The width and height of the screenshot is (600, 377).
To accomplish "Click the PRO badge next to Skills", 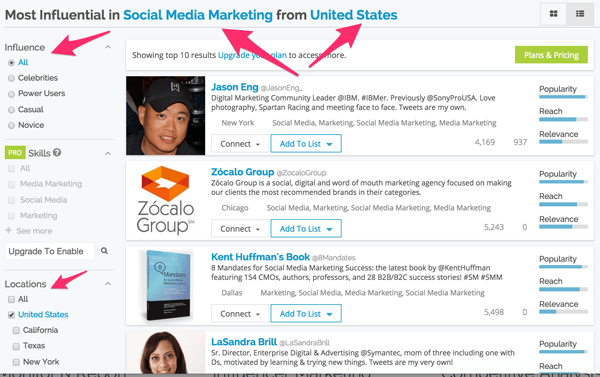I will coord(15,153).
